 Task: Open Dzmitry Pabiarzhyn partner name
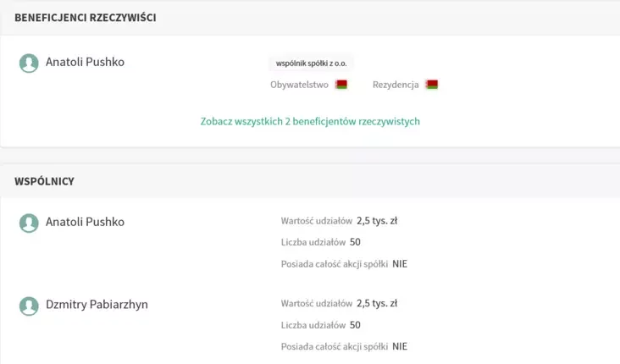97,305
